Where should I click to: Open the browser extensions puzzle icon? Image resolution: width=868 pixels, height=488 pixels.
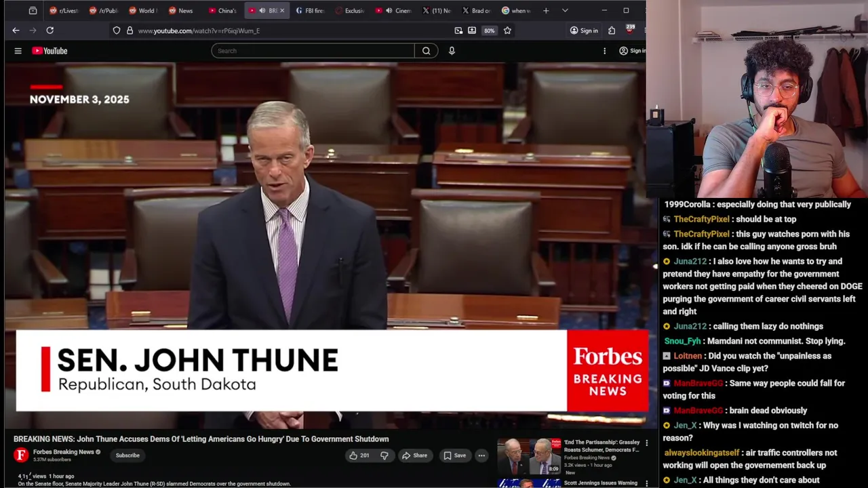[x=612, y=30]
